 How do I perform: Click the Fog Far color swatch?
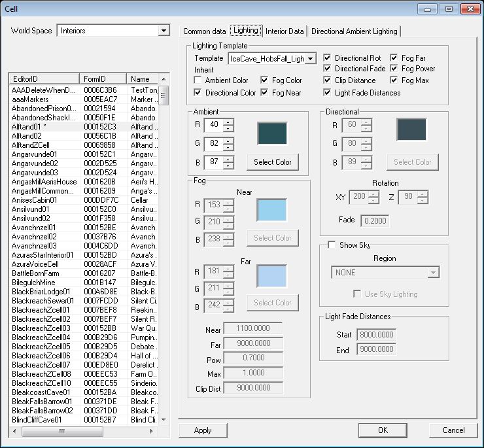pyautogui.click(x=271, y=276)
